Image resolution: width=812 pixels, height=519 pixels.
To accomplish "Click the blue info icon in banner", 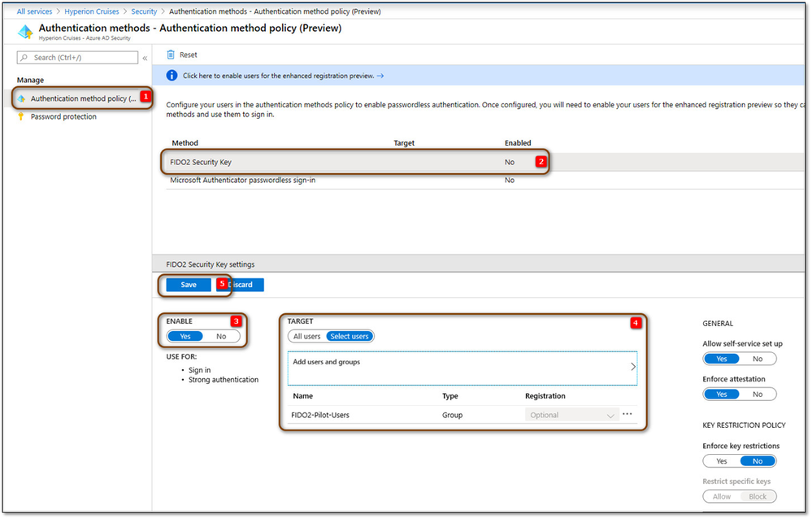I will tap(172, 76).
